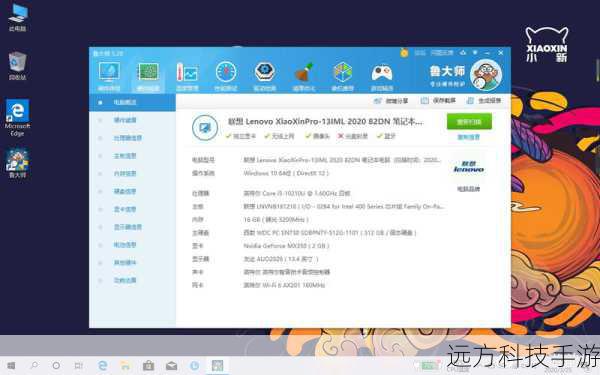Share results via the Weibo share button

(391, 101)
